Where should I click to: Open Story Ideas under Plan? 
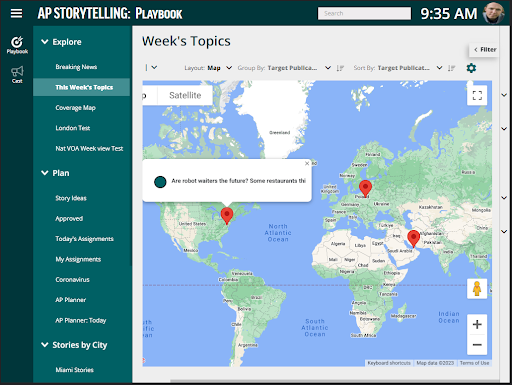click(71, 198)
